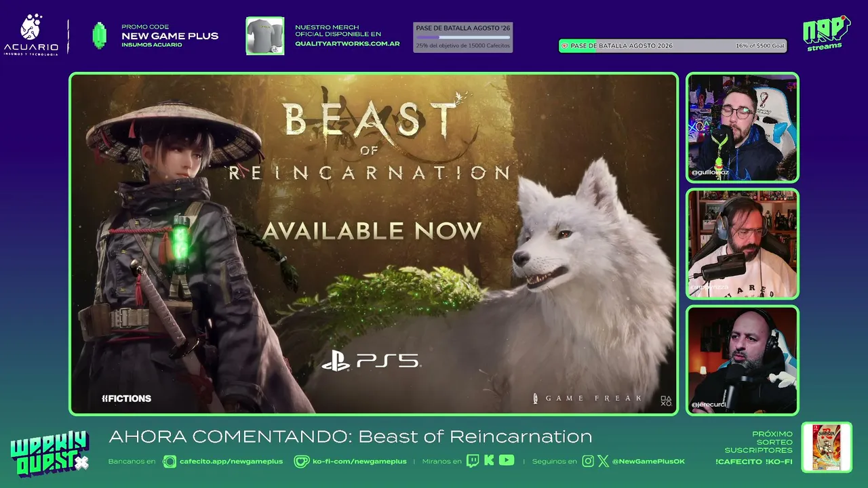This screenshot has width=868, height=488.
Task: Select the @guilloleoz webcam feed
Action: pos(743,127)
